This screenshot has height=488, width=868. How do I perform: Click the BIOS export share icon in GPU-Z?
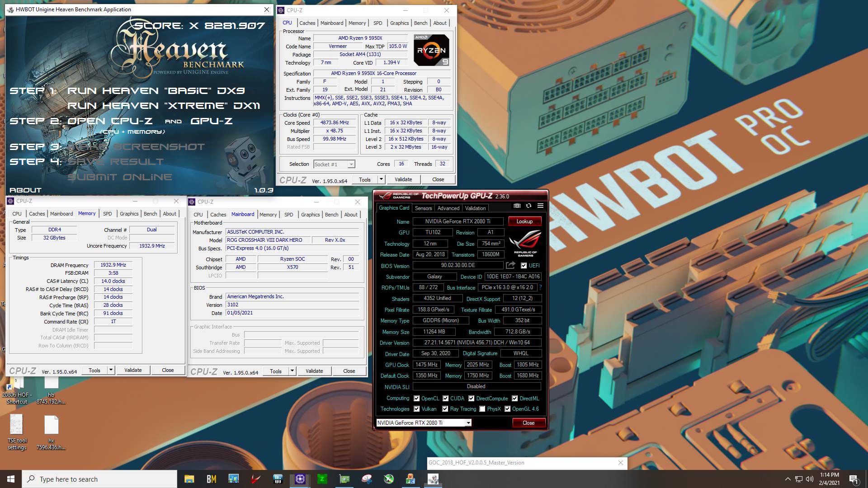(x=511, y=265)
